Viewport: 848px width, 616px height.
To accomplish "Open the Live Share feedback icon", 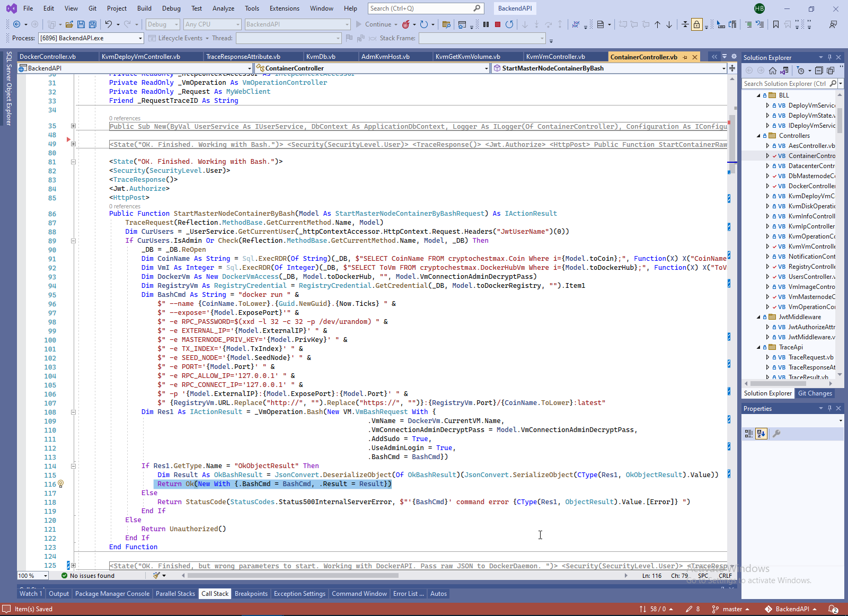I will (x=833, y=24).
